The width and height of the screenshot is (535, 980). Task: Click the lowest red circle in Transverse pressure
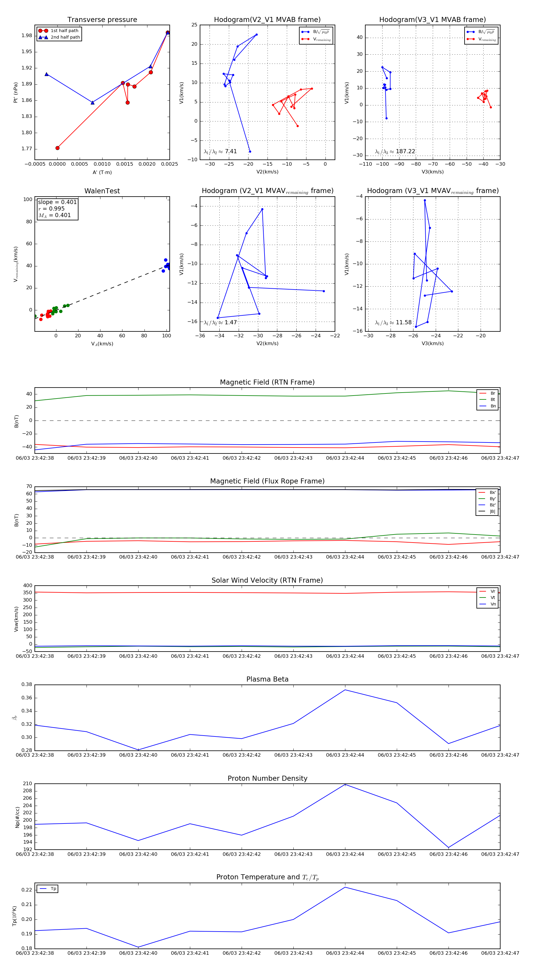pos(57,148)
